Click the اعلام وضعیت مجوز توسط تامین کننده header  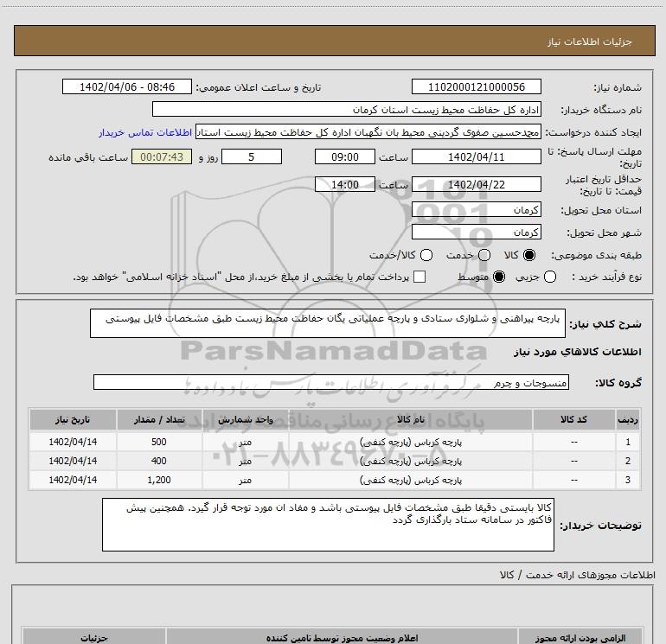tap(342, 637)
